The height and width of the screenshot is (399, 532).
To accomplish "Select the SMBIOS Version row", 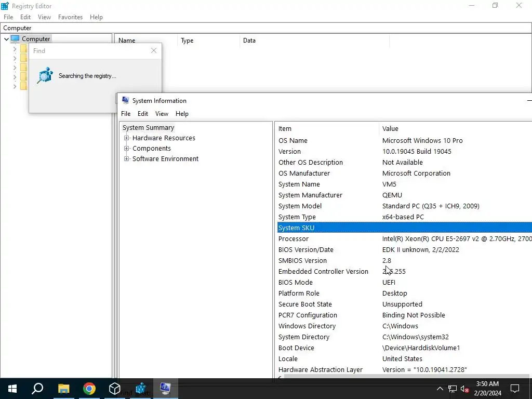I will pyautogui.click(x=404, y=261).
